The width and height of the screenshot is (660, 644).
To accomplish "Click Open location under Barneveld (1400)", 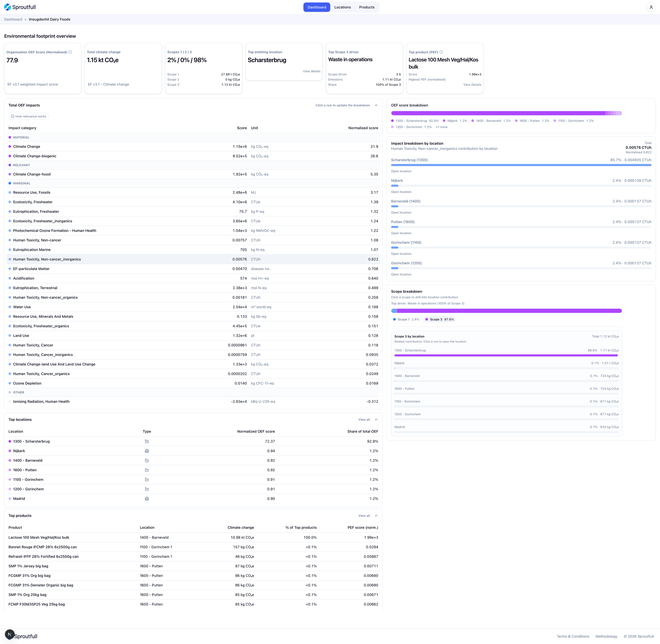I will click(x=401, y=212).
